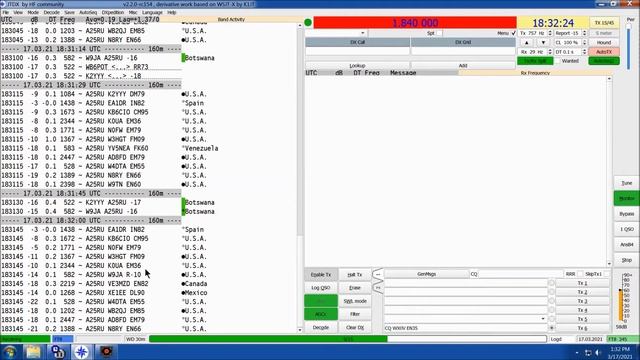
Task: Click the volume speaker icon in system tray
Action: (598, 353)
